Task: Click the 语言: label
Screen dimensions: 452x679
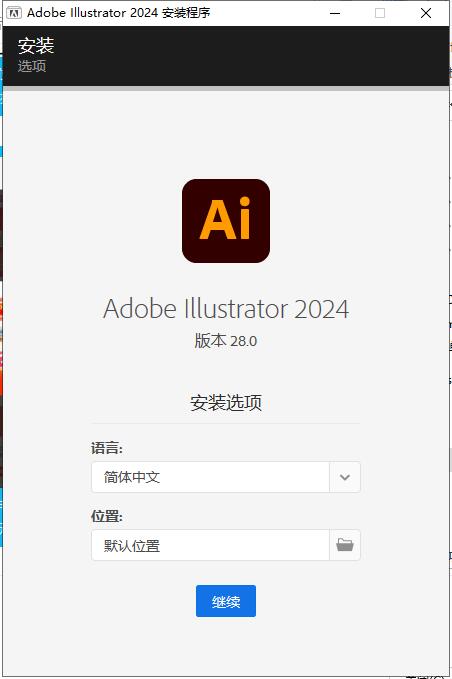Action: click(x=107, y=448)
